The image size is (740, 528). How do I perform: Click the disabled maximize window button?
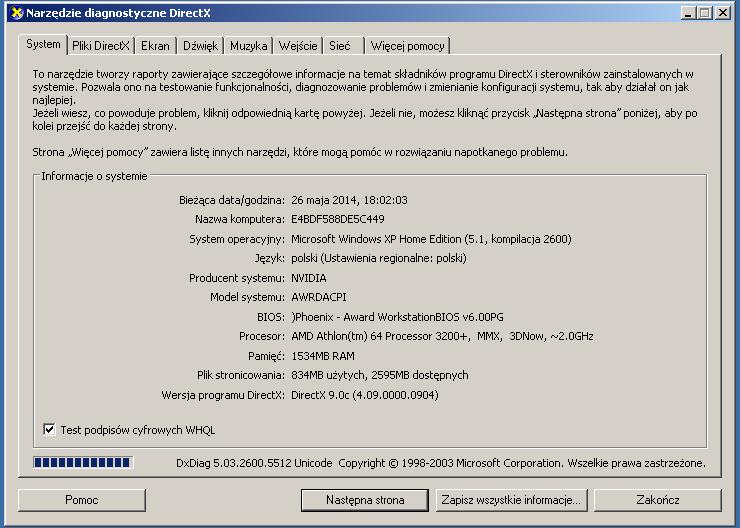pos(705,13)
